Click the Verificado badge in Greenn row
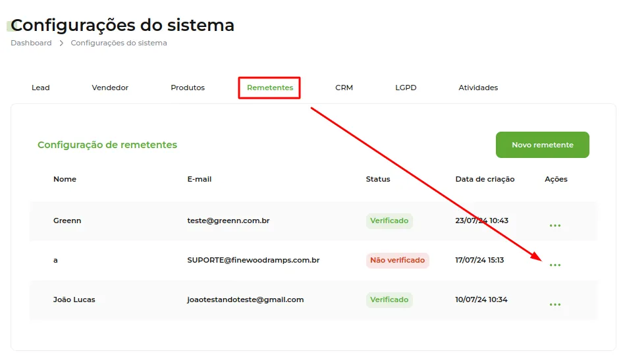 pyautogui.click(x=389, y=221)
